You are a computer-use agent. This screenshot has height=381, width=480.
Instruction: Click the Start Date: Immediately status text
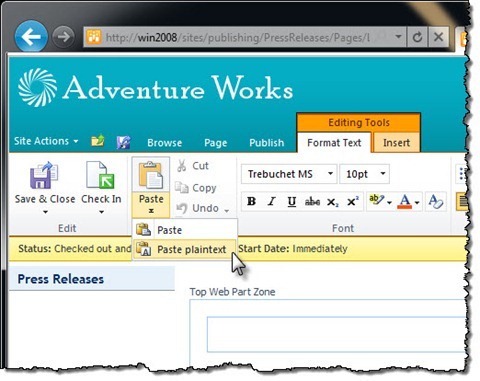[293, 249]
